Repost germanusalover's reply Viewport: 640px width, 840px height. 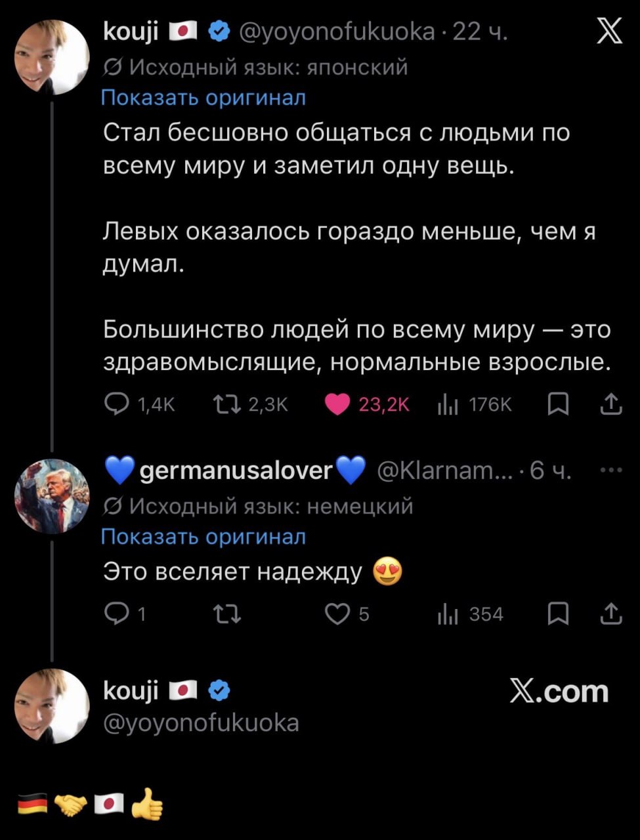[227, 614]
